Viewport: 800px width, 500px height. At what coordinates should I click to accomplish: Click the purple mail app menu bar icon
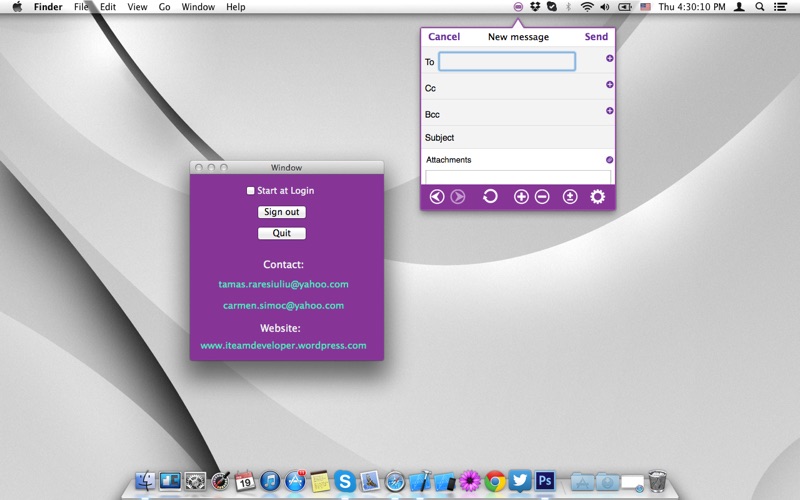[x=518, y=7]
